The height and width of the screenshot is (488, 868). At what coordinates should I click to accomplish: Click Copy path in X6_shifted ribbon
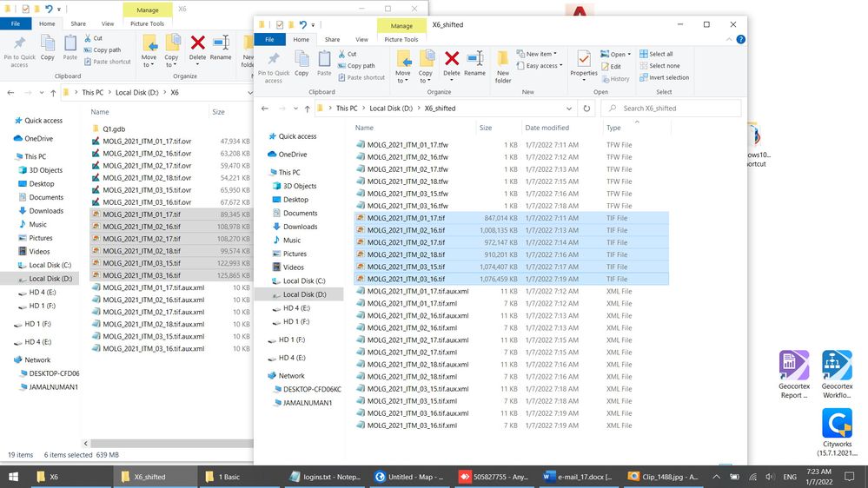point(356,66)
